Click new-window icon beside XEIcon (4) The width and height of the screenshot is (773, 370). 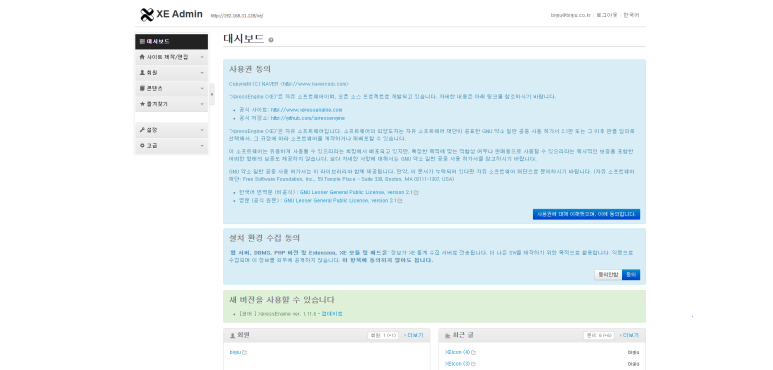coord(473,352)
